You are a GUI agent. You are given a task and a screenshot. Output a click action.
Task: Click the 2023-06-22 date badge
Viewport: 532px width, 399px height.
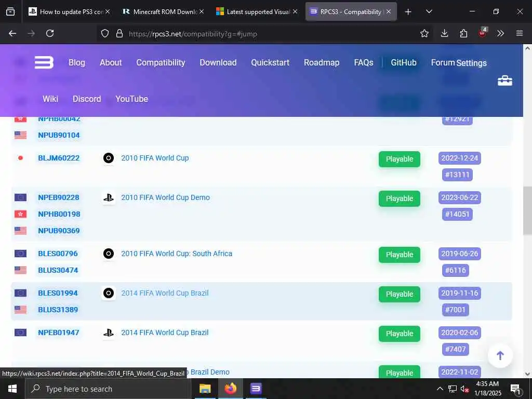pyautogui.click(x=459, y=197)
